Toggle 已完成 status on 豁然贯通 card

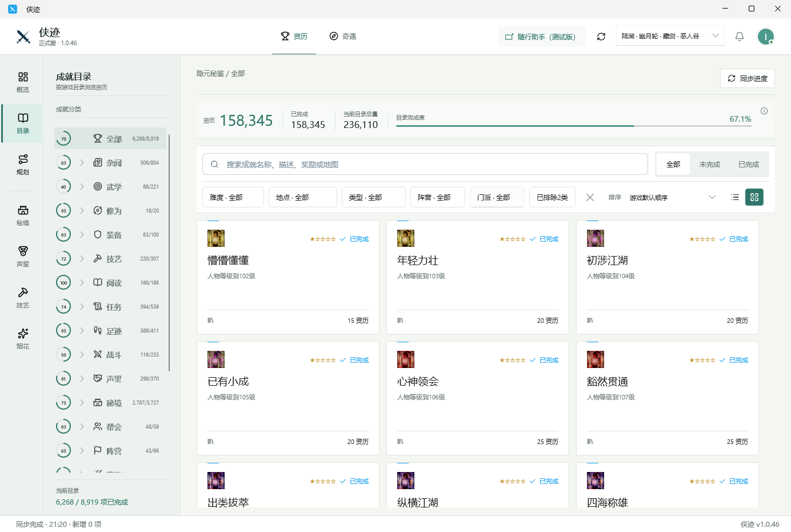point(734,360)
